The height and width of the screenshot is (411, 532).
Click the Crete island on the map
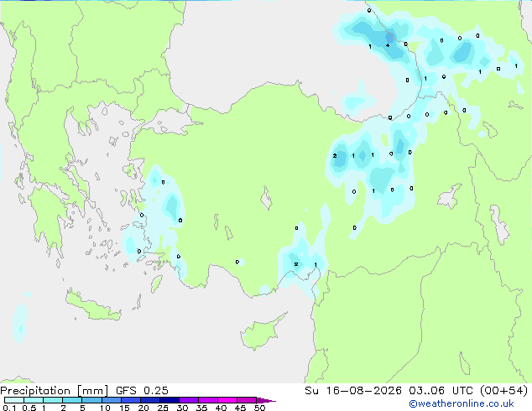click(x=93, y=307)
